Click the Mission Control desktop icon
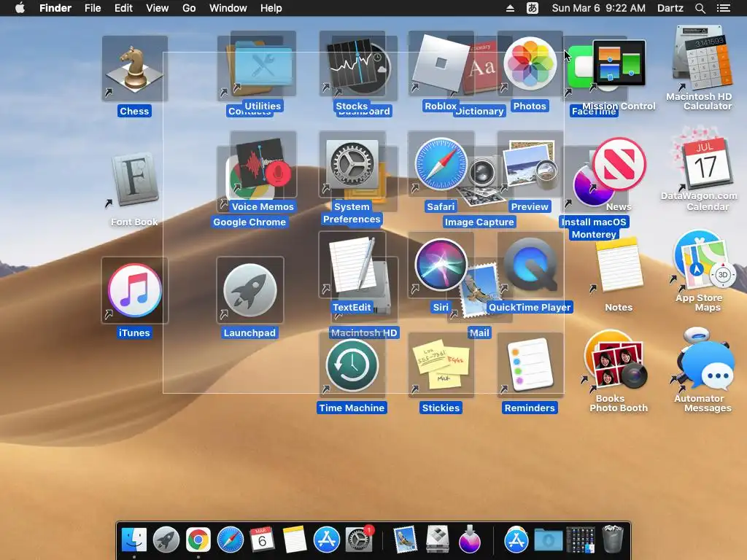This screenshot has height=560, width=747. point(619,63)
